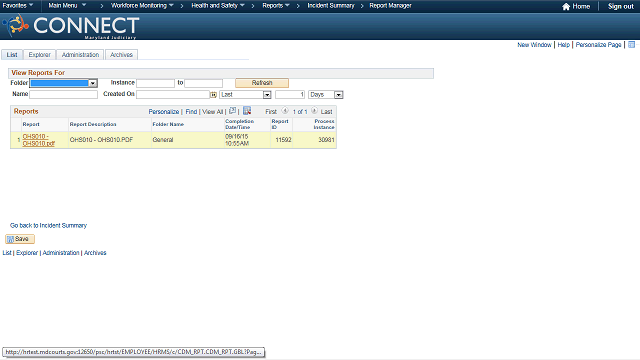Sort by Folder Name column header
Image resolution: width=640 pixels, height=360 pixels.
point(168,124)
